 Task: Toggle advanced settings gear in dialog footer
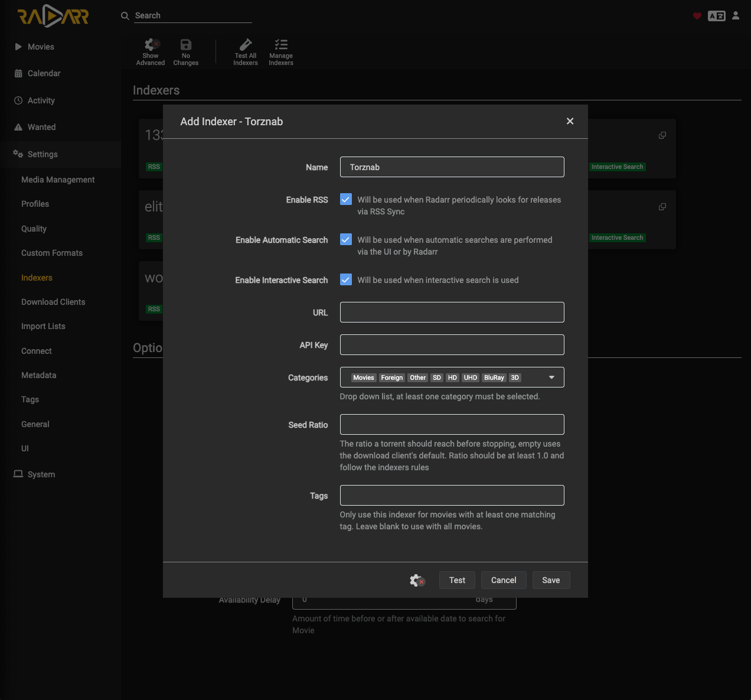(x=417, y=580)
